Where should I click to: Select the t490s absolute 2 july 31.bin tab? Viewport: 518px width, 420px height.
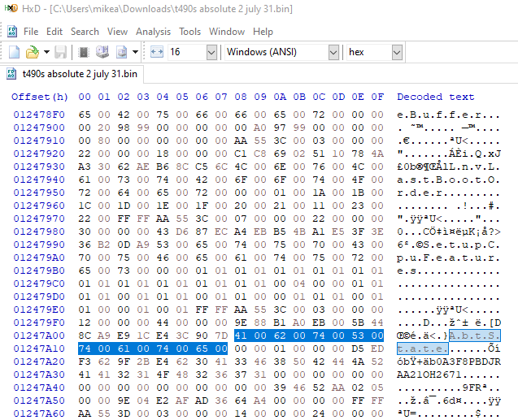(x=72, y=74)
